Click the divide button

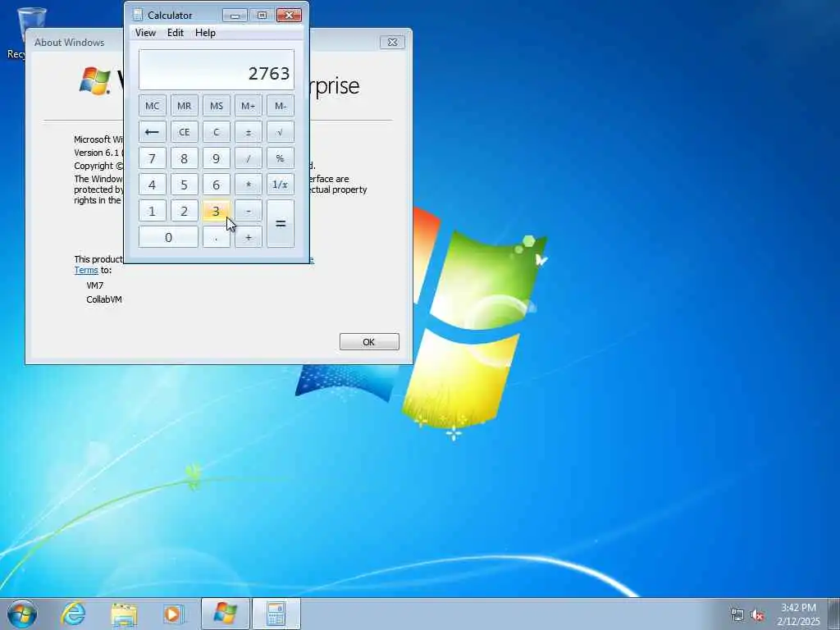pos(248,158)
